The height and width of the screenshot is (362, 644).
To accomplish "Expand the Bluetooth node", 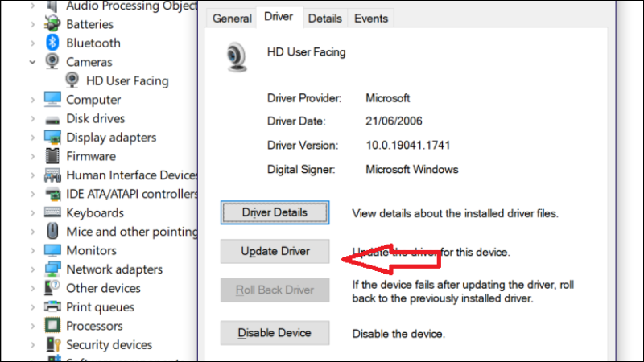I will pyautogui.click(x=32, y=43).
